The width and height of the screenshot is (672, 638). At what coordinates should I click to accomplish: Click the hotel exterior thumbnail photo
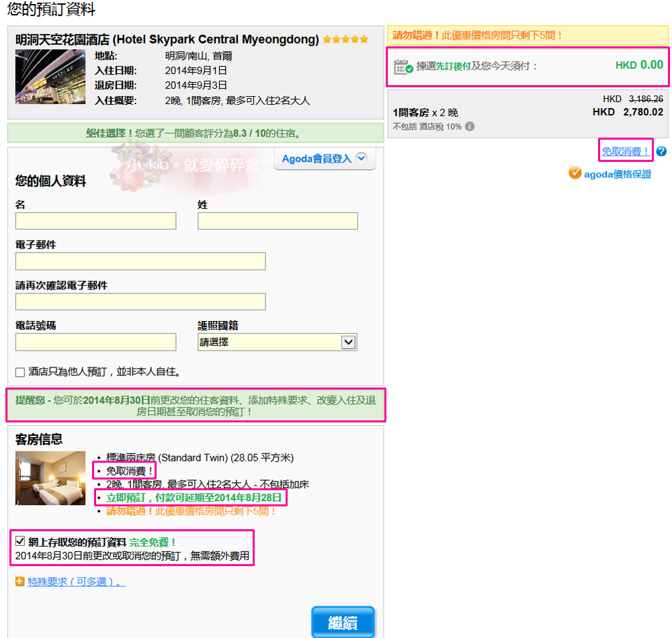50,77
